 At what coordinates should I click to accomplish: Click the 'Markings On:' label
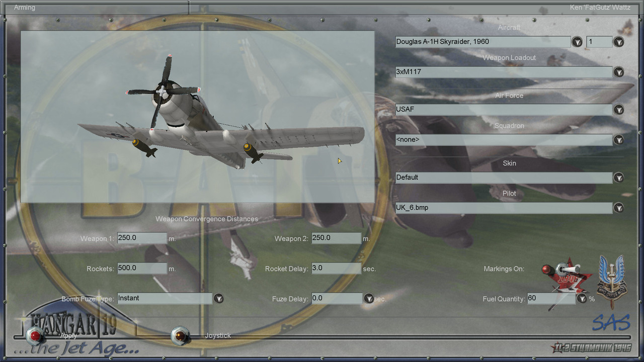(504, 269)
